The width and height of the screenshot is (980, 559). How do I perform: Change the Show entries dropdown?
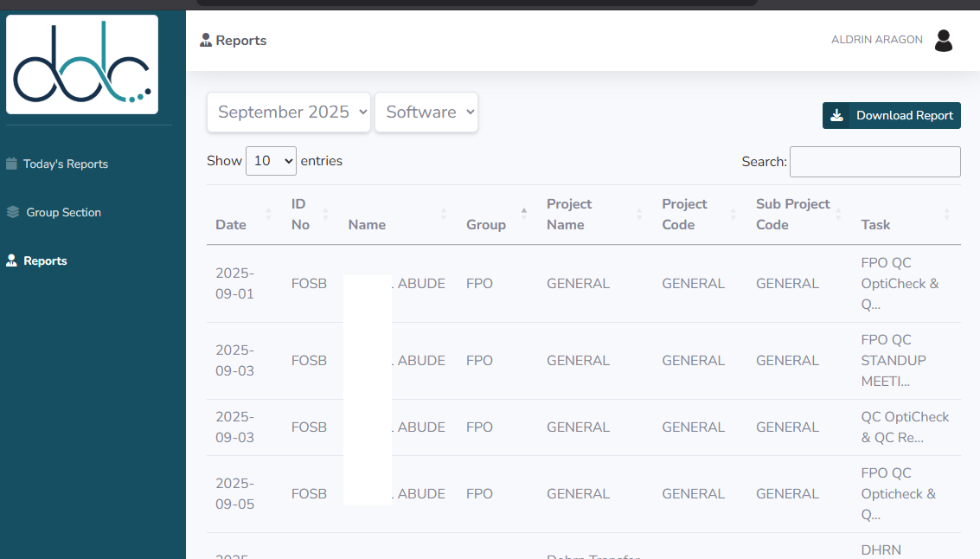pos(271,161)
